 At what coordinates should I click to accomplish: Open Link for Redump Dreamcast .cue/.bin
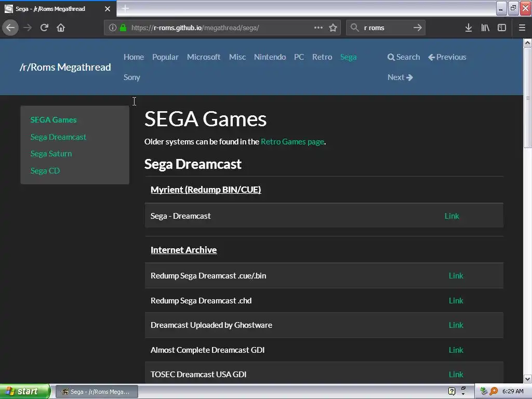[456, 276]
